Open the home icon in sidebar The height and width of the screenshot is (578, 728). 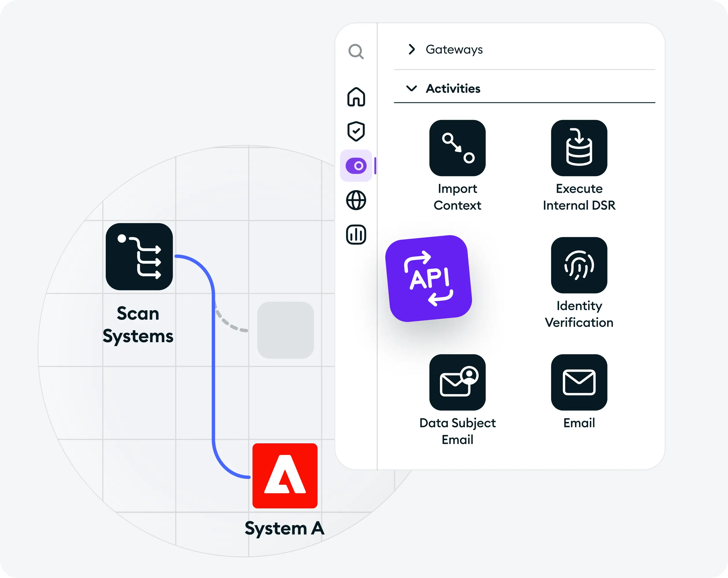point(356,97)
